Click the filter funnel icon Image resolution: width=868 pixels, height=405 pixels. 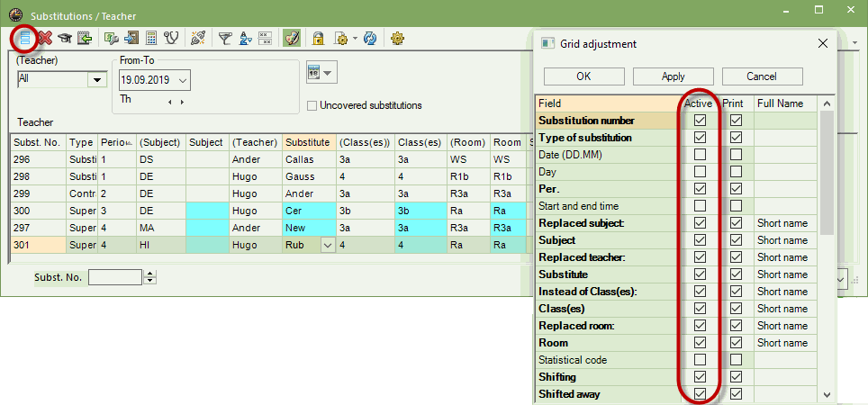[x=225, y=38]
